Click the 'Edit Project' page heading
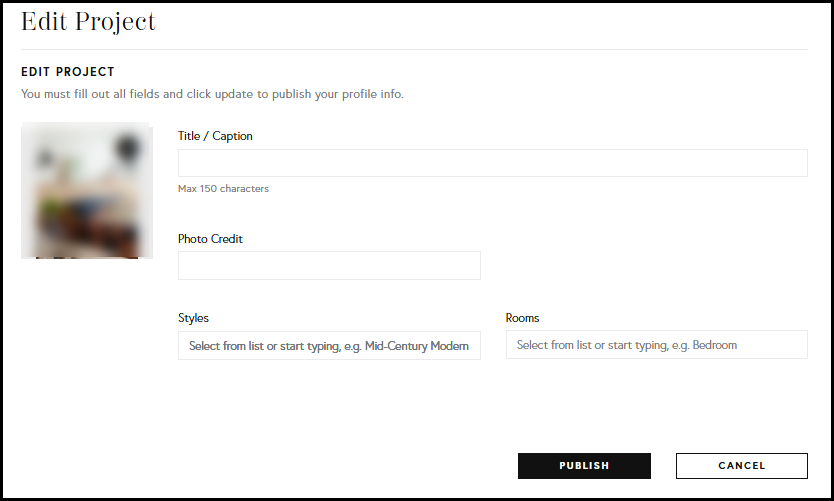Image resolution: width=834 pixels, height=501 pixels. point(88,22)
